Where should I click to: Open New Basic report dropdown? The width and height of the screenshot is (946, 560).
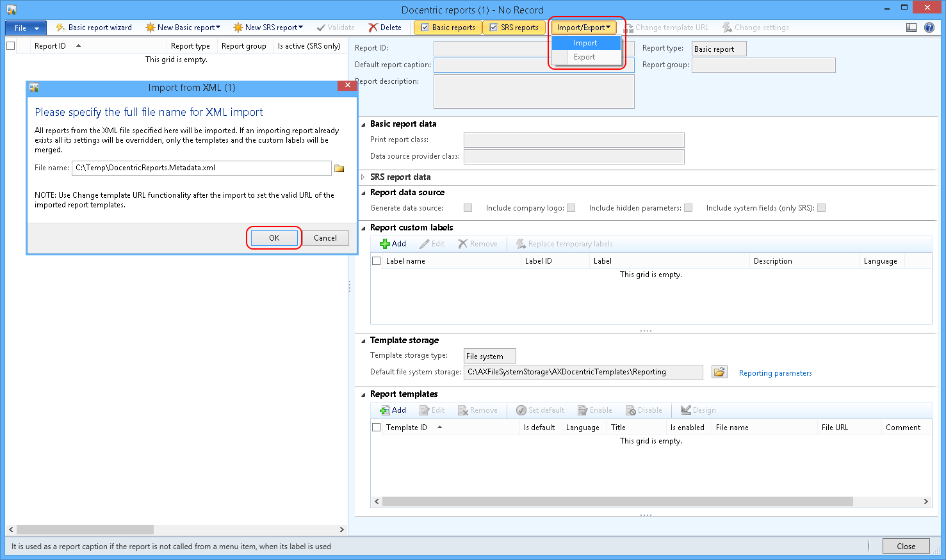click(x=183, y=28)
